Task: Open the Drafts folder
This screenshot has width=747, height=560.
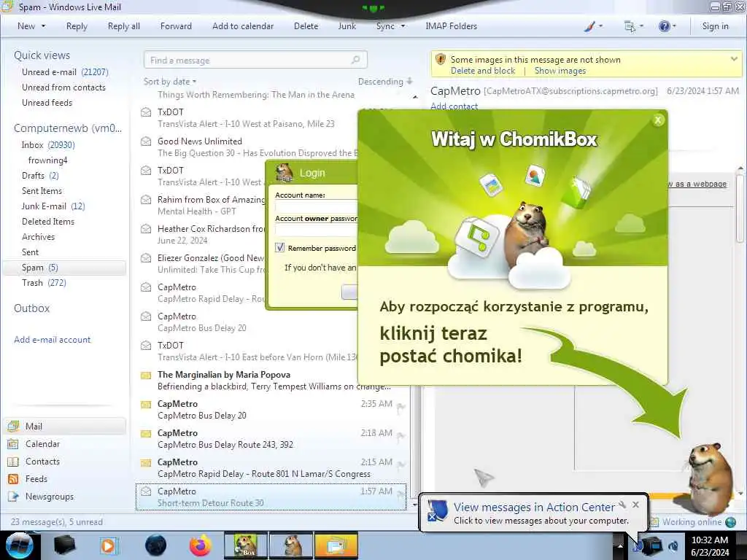Action: click(40, 175)
